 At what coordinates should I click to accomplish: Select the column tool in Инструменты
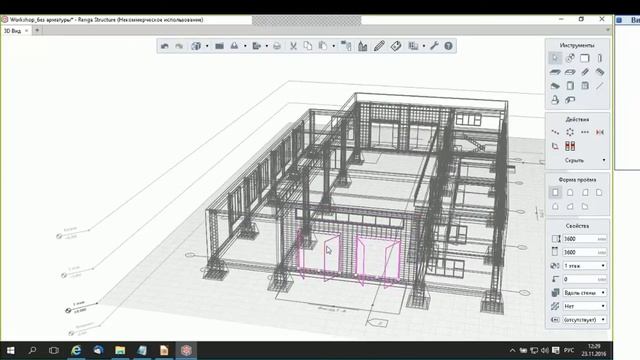(600, 58)
